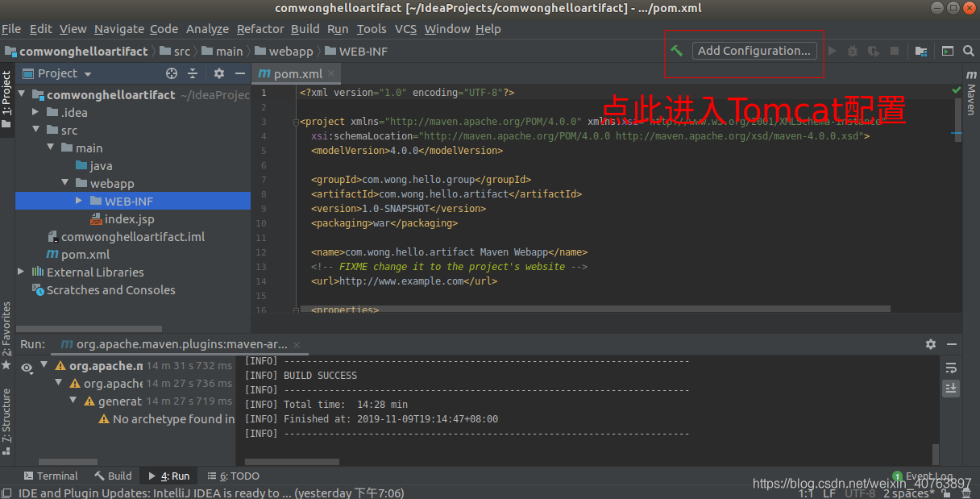Open the Build tool window tab
Image resolution: width=980 pixels, height=499 pixels.
pyautogui.click(x=114, y=476)
